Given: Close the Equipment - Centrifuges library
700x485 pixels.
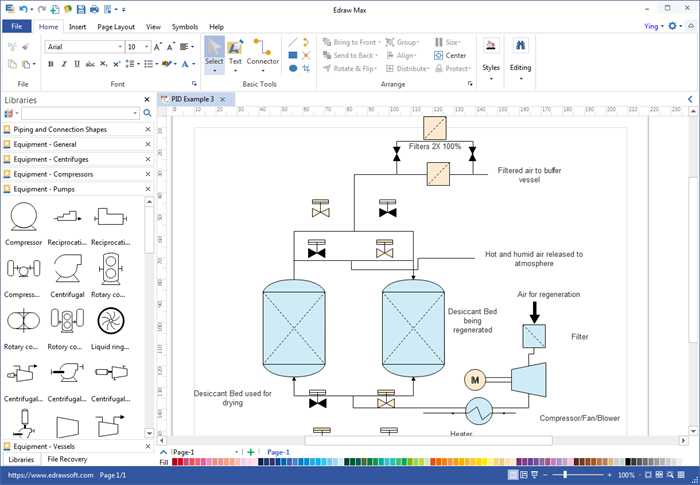Looking at the screenshot, I should pyautogui.click(x=148, y=159).
